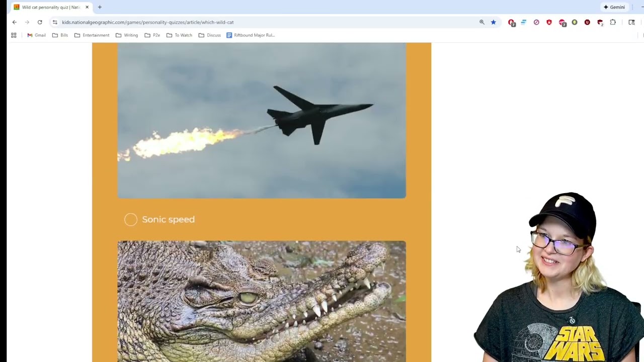Open the Writing bookmark folder

127,35
